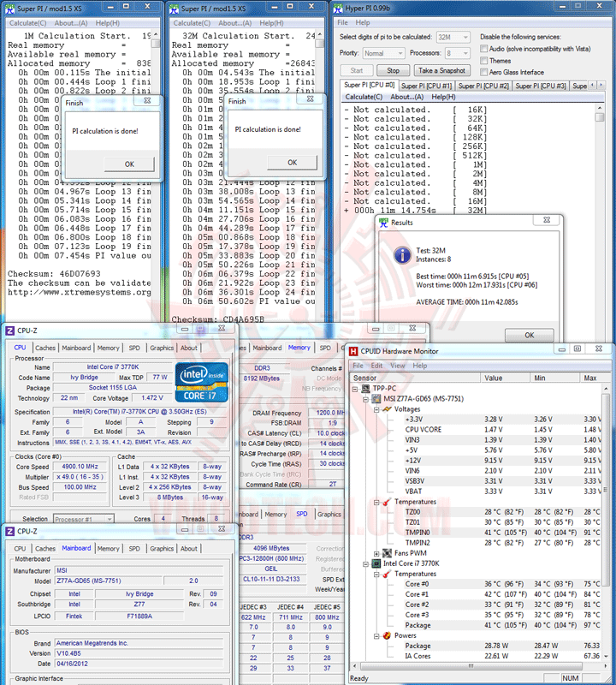Click the Value column header
Image resolution: width=616 pixels, height=685 pixels.
tap(505, 378)
